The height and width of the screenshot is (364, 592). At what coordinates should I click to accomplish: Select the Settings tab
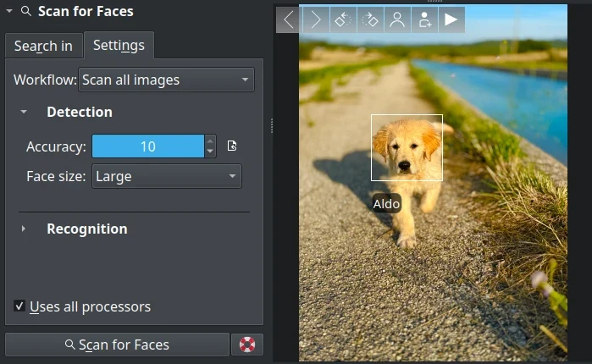pos(119,45)
